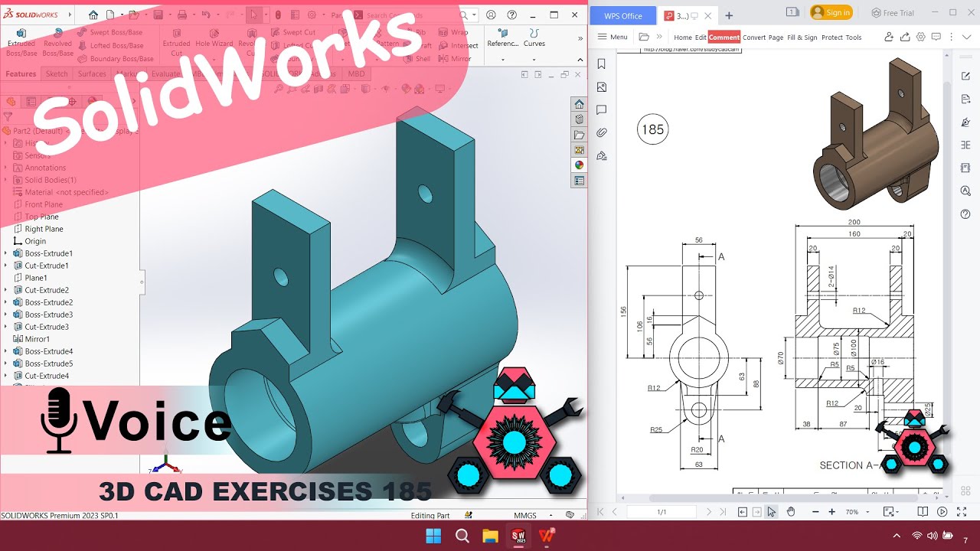Switch to the Surfaces tab
980x551 pixels.
(x=92, y=74)
